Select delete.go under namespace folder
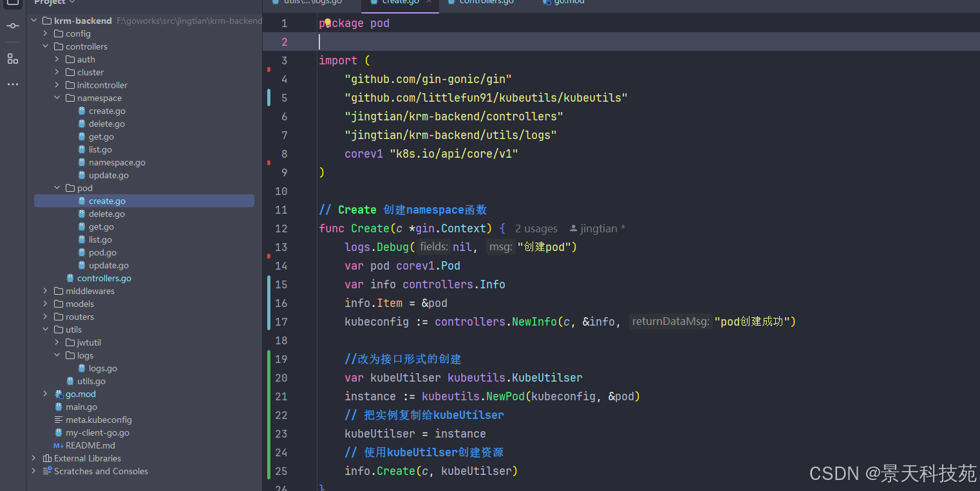Screen dimensions: 980x491 tap(107, 124)
